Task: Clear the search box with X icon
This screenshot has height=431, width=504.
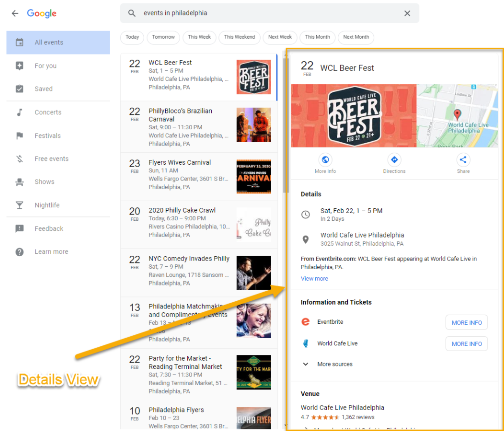Action: click(x=407, y=13)
